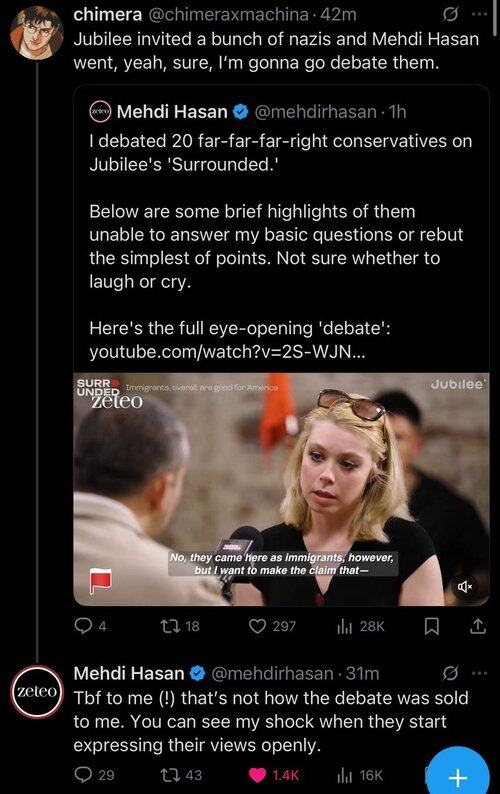Like chimera's tweet with 297 likes
This screenshot has height=794, width=500.
[273, 627]
